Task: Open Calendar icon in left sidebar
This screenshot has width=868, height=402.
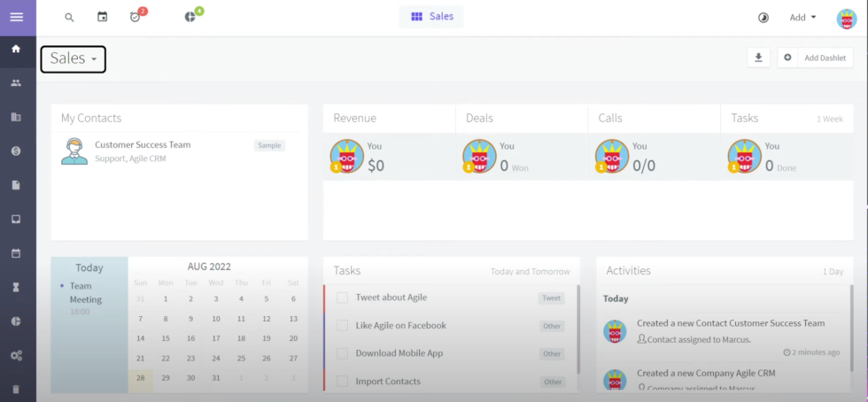Action: tap(16, 253)
